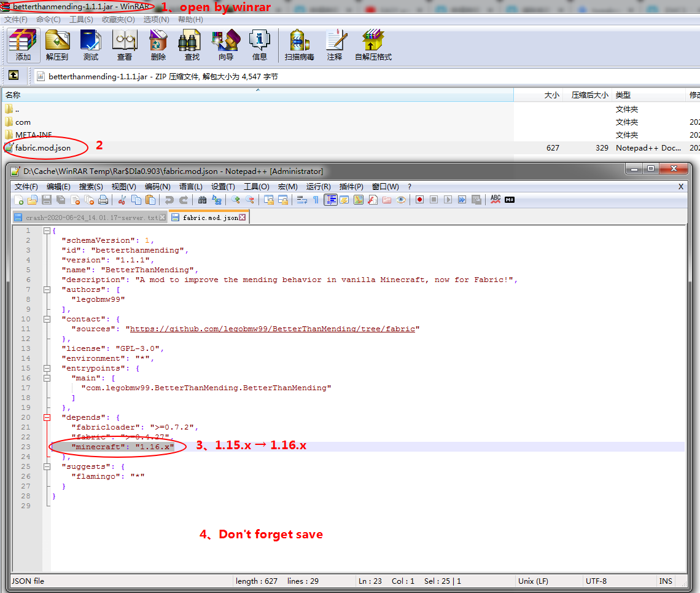Click WinRAR self-extracting format (自解压格式) icon
This screenshot has height=593, width=700.
(373, 45)
